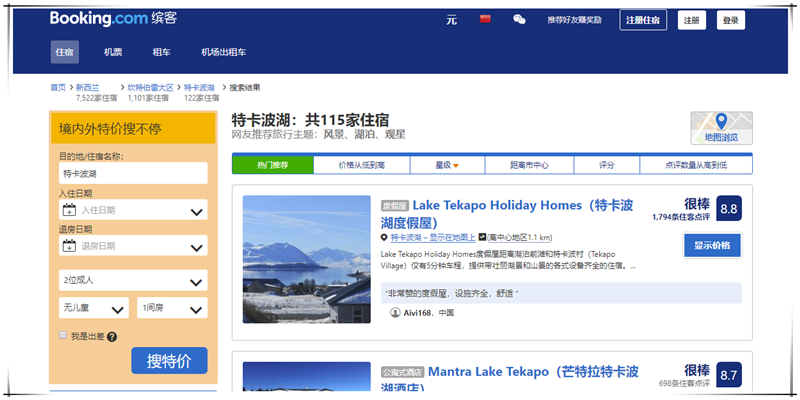
Task: Click the 搜索结果 breadcrumb text
Action: [x=245, y=88]
